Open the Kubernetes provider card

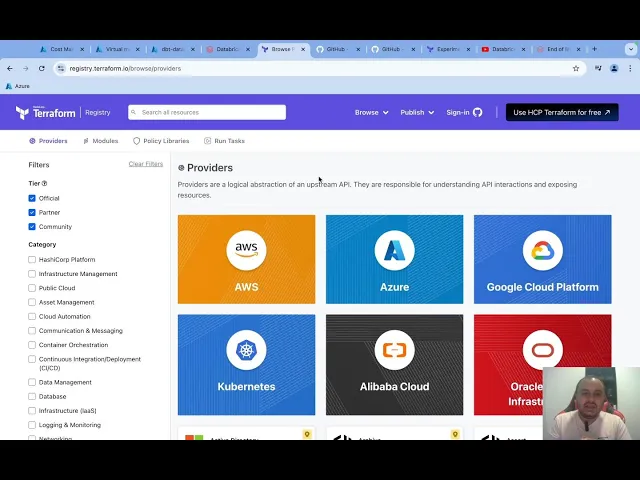click(x=247, y=364)
